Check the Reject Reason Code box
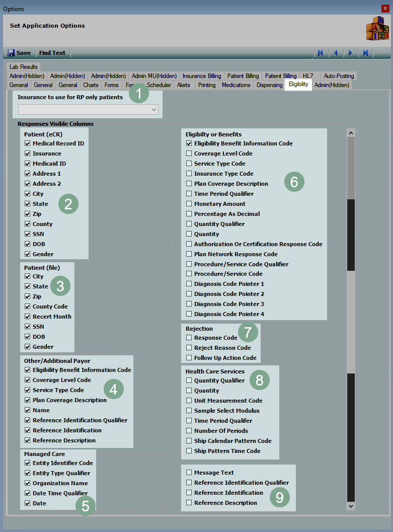393x532 pixels. coord(189,348)
